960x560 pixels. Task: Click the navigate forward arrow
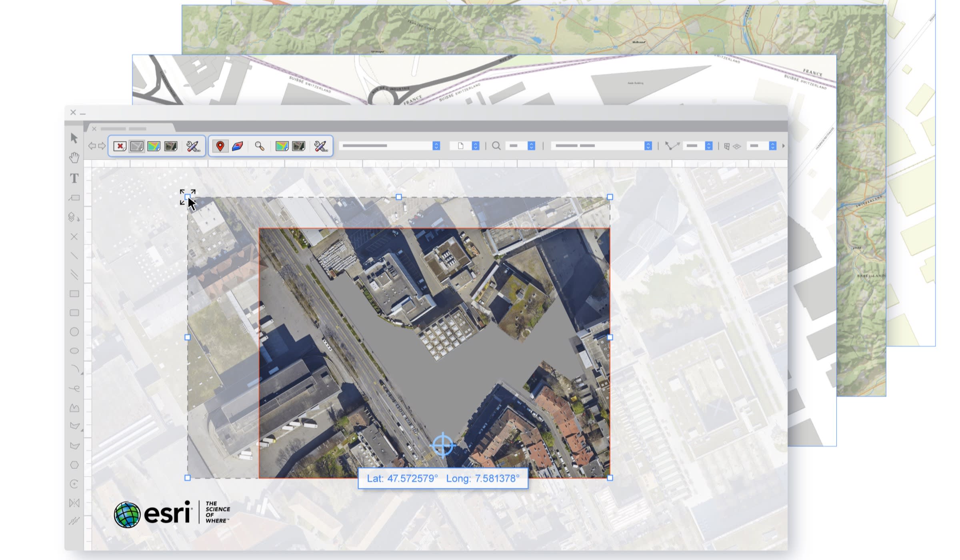click(x=102, y=146)
